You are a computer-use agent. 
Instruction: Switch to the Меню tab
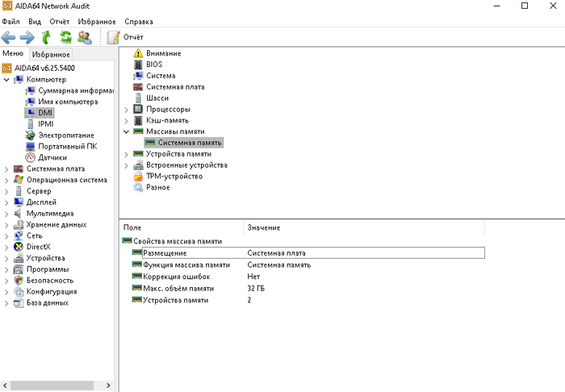click(x=13, y=53)
